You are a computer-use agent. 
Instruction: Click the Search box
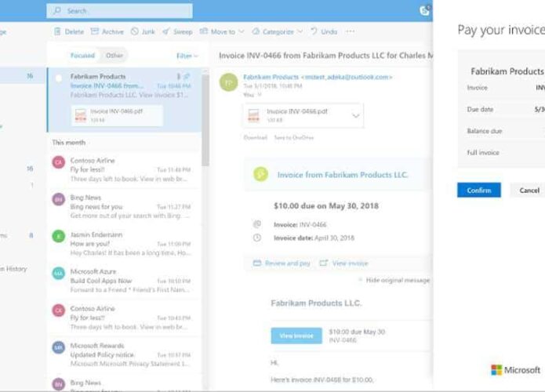pyautogui.click(x=119, y=11)
